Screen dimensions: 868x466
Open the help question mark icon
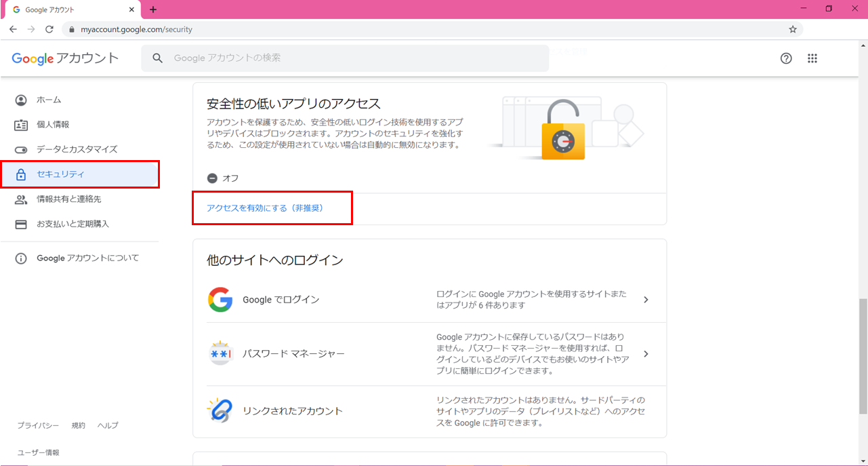pyautogui.click(x=786, y=58)
